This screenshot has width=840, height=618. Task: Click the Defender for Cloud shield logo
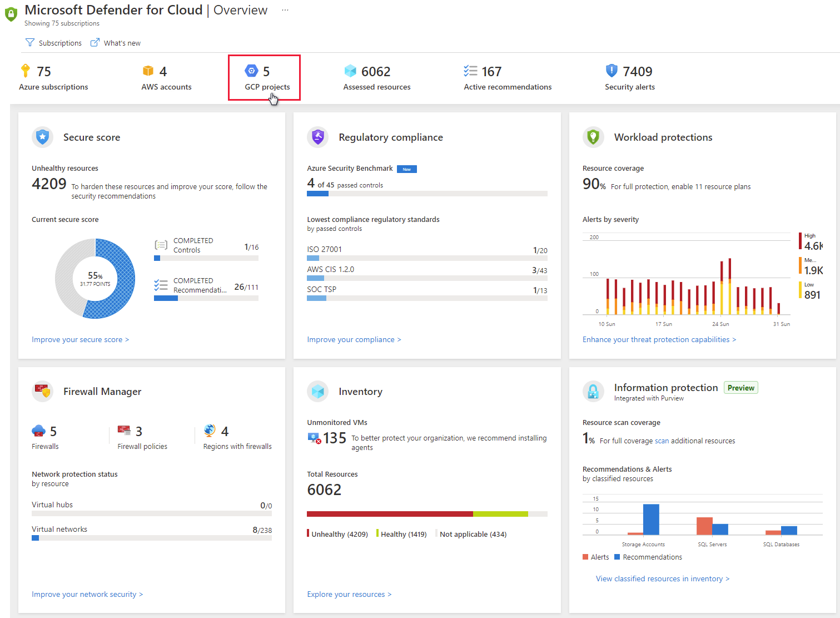(x=11, y=14)
